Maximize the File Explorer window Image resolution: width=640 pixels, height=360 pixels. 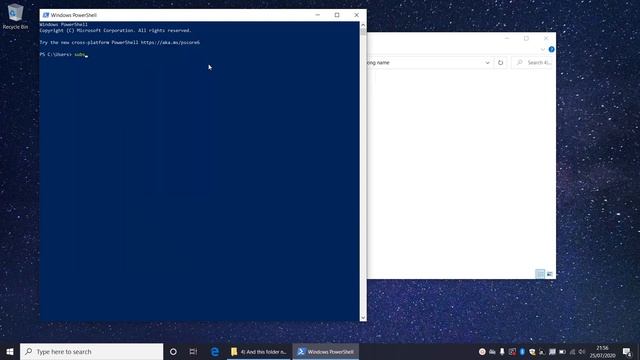526,38
